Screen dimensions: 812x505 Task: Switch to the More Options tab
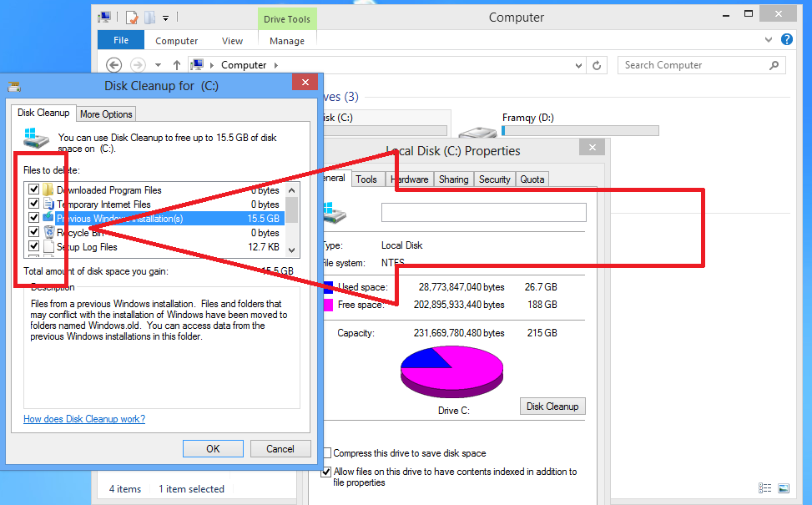(106, 114)
